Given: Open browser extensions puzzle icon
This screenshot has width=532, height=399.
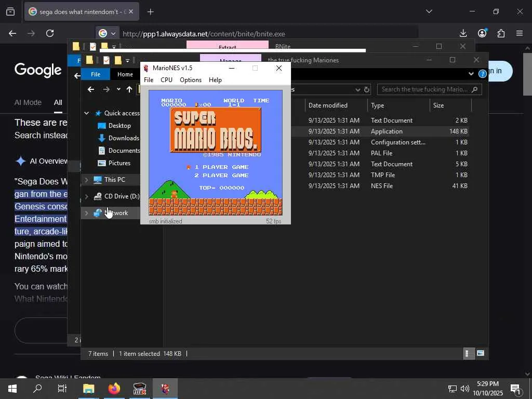Looking at the screenshot, I should [x=501, y=33].
